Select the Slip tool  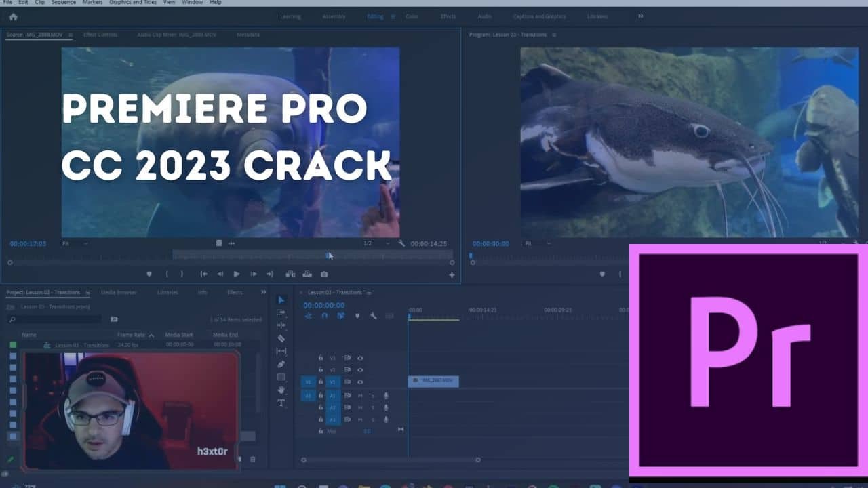281,351
